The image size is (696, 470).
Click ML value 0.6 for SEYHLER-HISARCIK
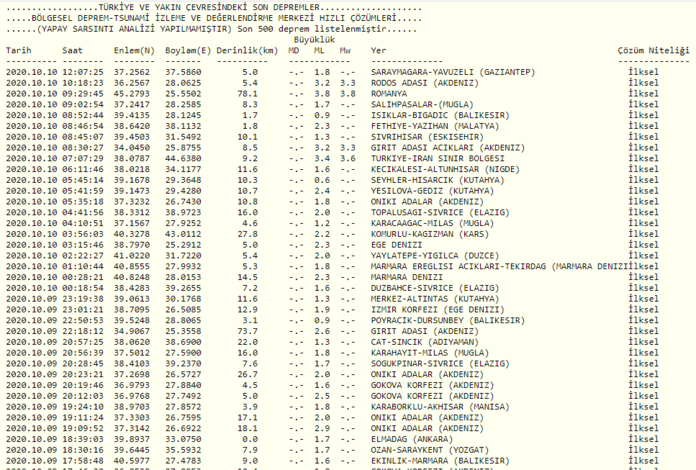322,180
